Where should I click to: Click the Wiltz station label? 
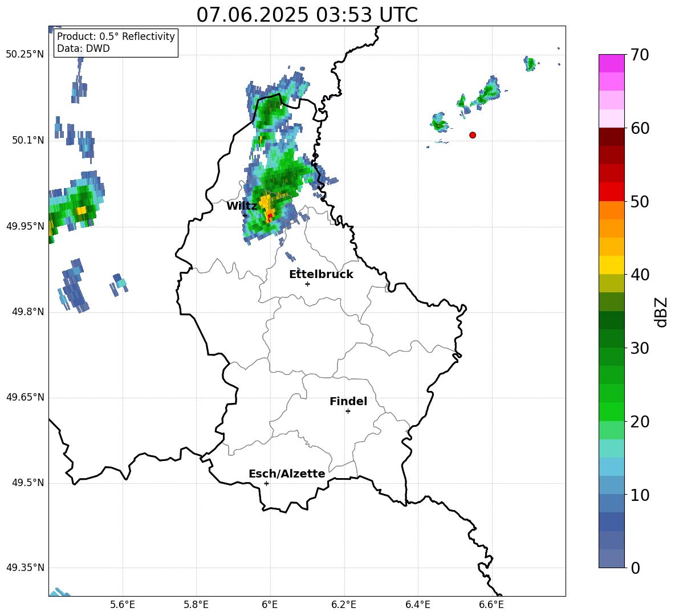[242, 206]
